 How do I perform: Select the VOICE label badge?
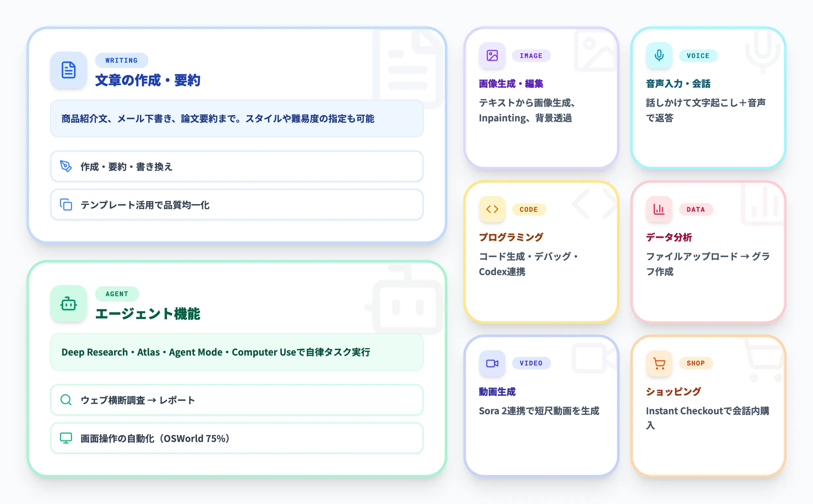pos(698,56)
